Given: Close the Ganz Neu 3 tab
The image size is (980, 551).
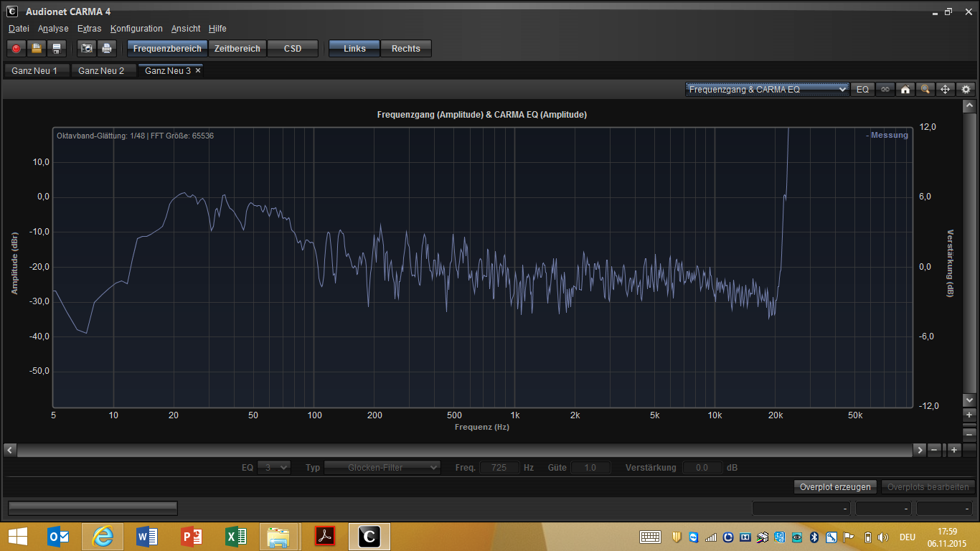Looking at the screenshot, I should pos(198,70).
